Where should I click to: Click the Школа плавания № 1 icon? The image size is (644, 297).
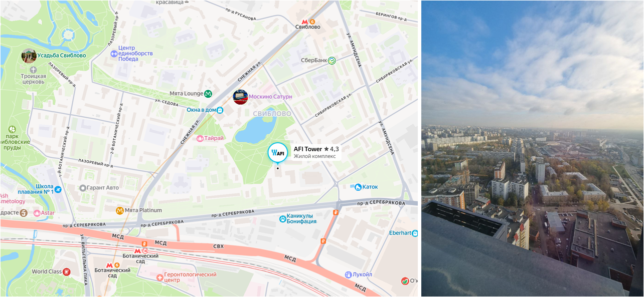click(58, 189)
